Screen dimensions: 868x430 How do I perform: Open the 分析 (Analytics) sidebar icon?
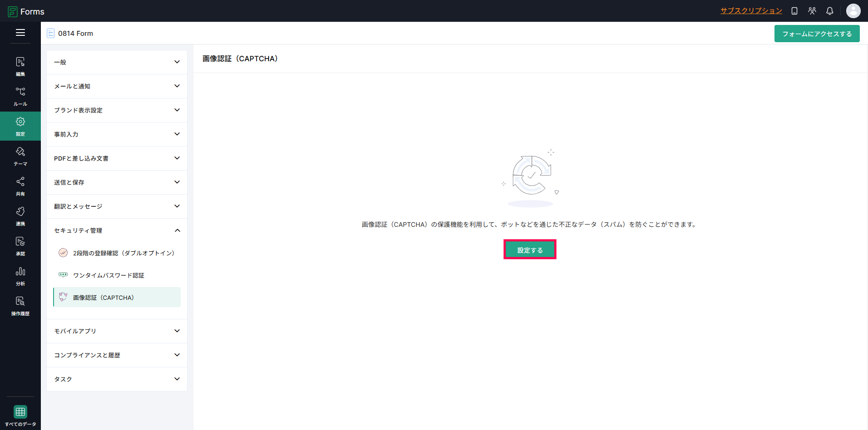coord(20,276)
